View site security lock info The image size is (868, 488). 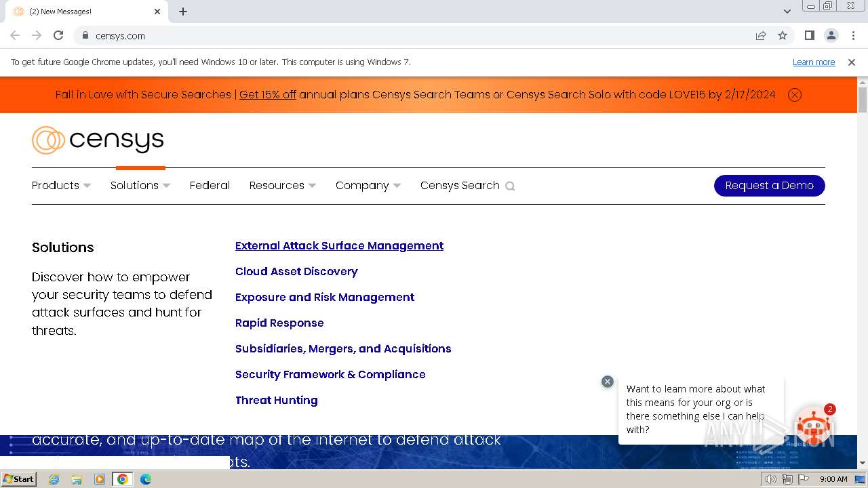pos(85,35)
